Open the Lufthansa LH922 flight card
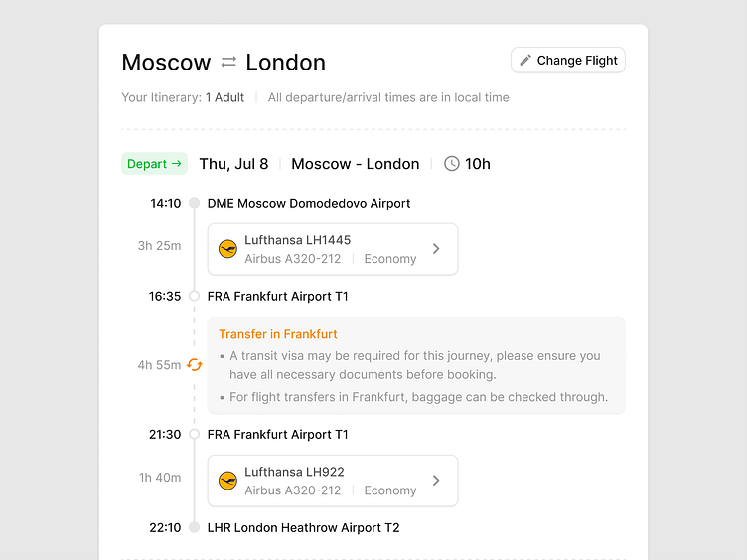747x560 pixels. tap(332, 481)
